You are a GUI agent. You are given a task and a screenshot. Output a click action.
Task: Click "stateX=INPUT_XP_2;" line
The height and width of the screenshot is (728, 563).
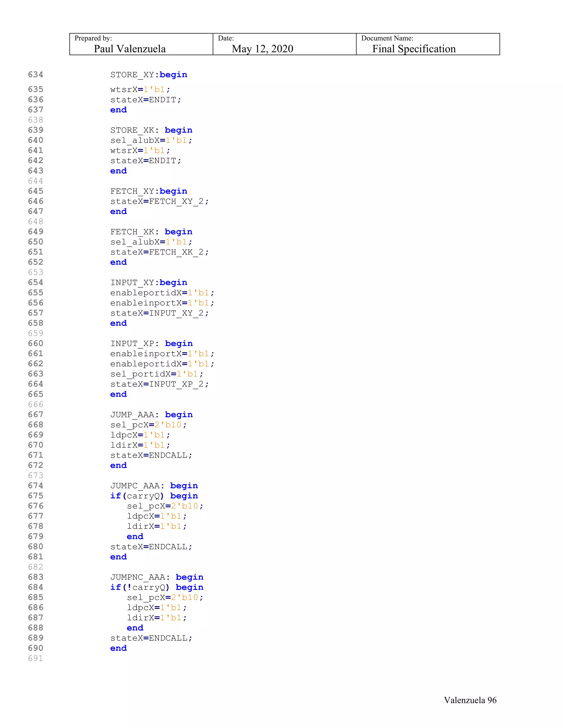(x=160, y=384)
